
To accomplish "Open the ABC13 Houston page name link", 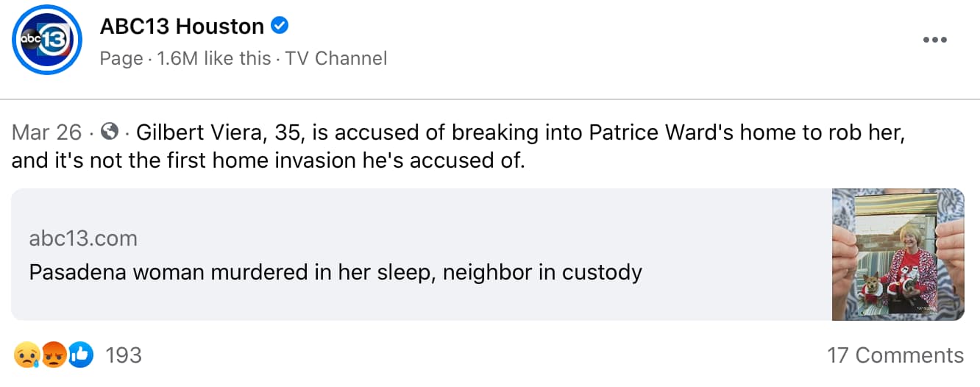I will [182, 26].
